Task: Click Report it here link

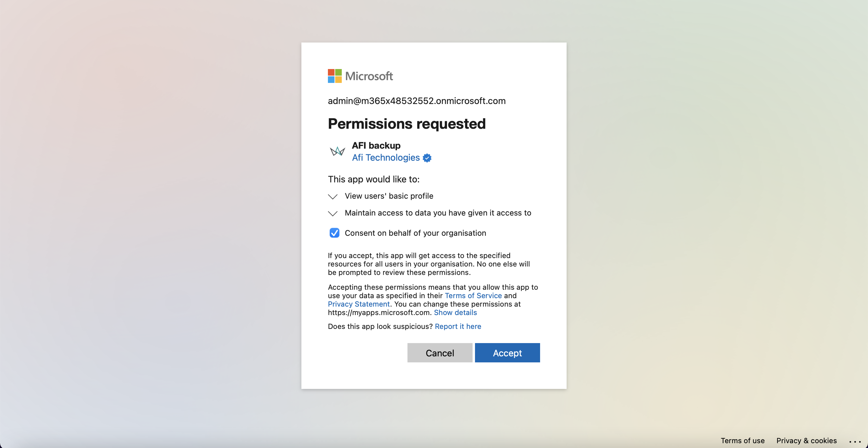Action: coord(458,326)
